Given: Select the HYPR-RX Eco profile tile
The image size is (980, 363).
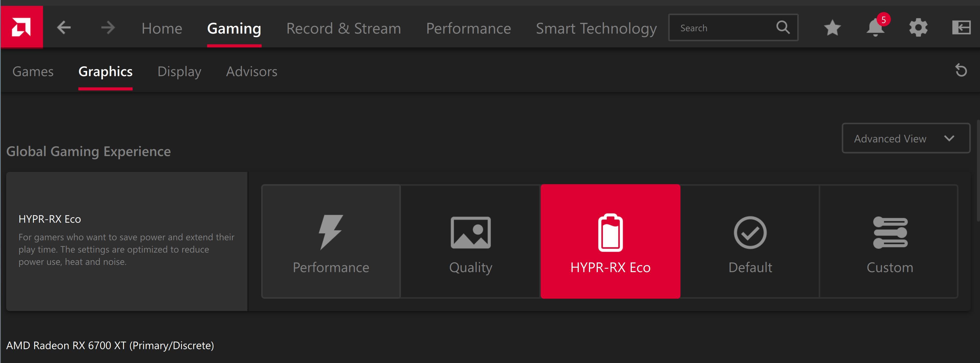Looking at the screenshot, I should pyautogui.click(x=610, y=242).
